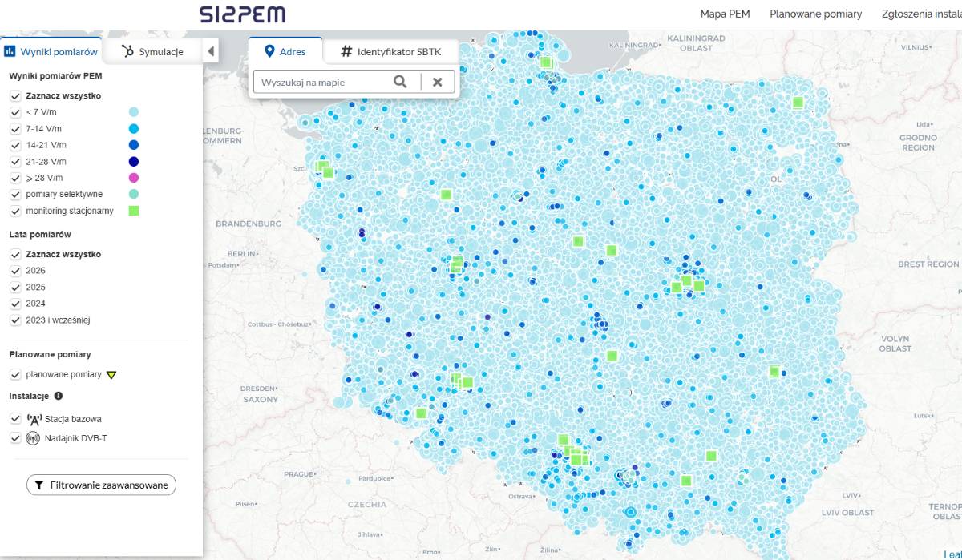Click the green monitoring station marker near Kaliningrad

point(546,62)
